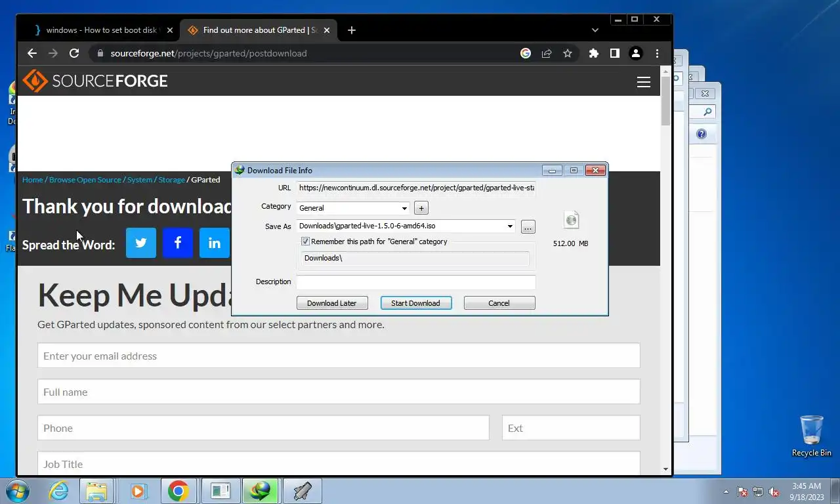Click the Phone field
This screenshot has height=504, width=840.
pos(263,428)
